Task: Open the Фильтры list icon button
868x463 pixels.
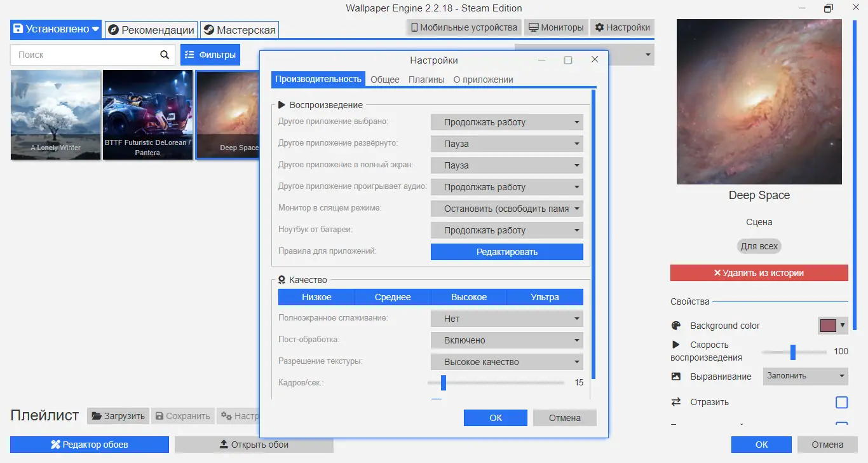Action: pos(189,55)
